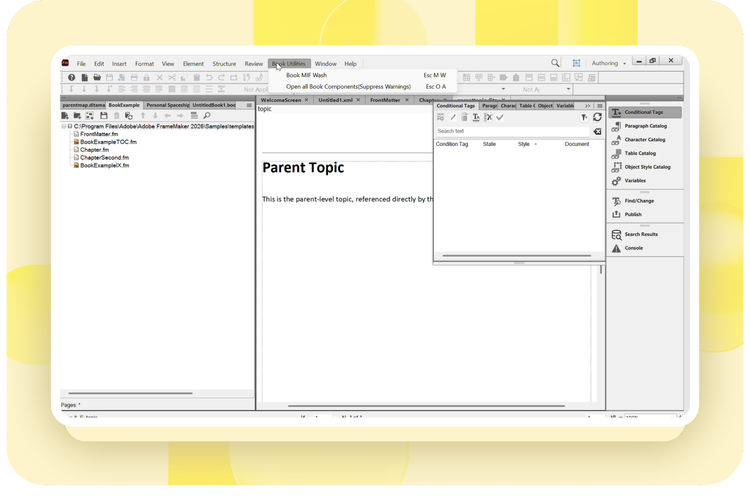Switch to the WelcomeScreen document tab
Viewport: 750px width, 496px height.
point(281,100)
